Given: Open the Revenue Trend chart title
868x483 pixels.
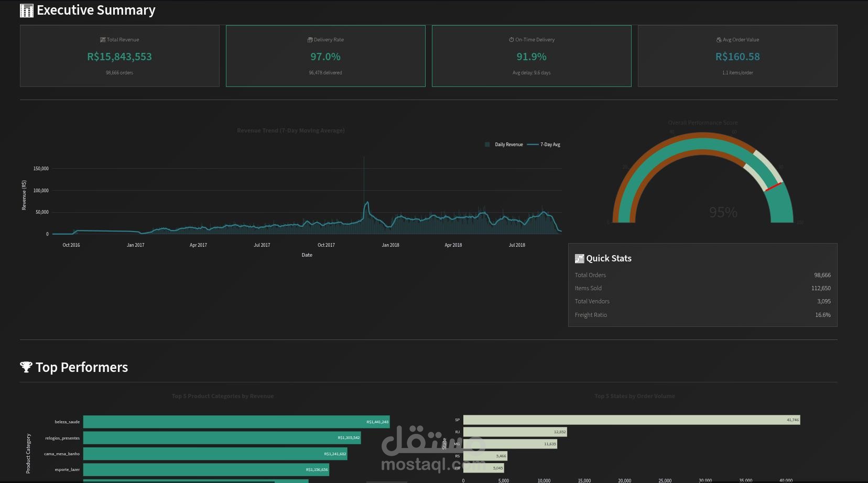Looking at the screenshot, I should (x=291, y=130).
